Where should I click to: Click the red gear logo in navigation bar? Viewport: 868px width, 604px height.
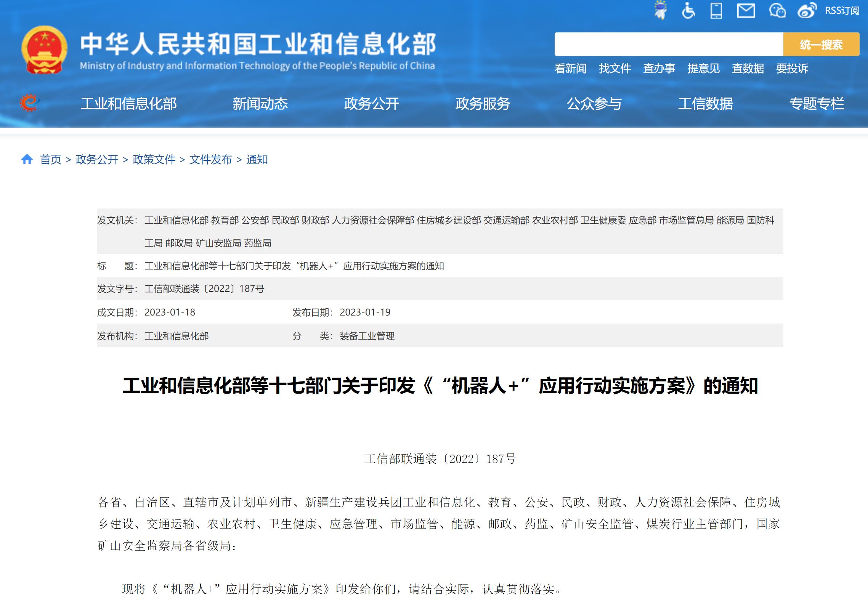(30, 103)
